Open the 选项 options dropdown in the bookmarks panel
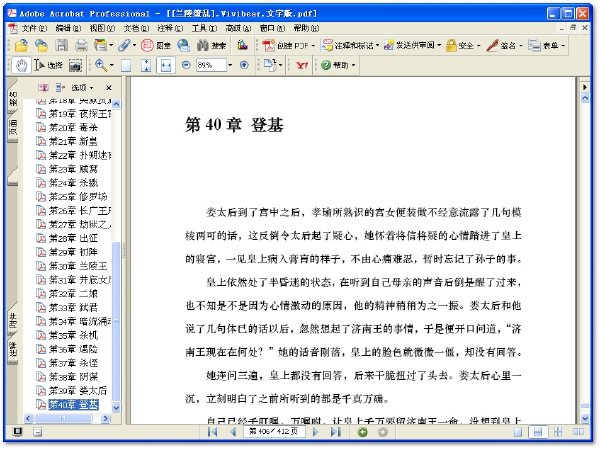The image size is (600, 449). point(82,88)
